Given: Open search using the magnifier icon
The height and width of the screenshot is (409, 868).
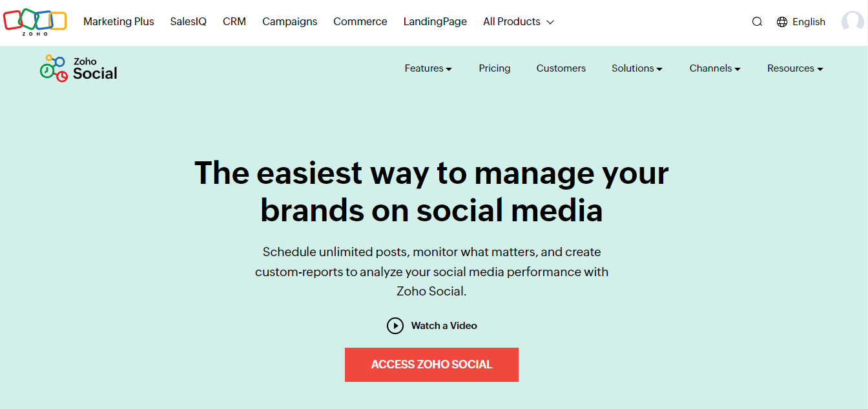Looking at the screenshot, I should tap(756, 21).
